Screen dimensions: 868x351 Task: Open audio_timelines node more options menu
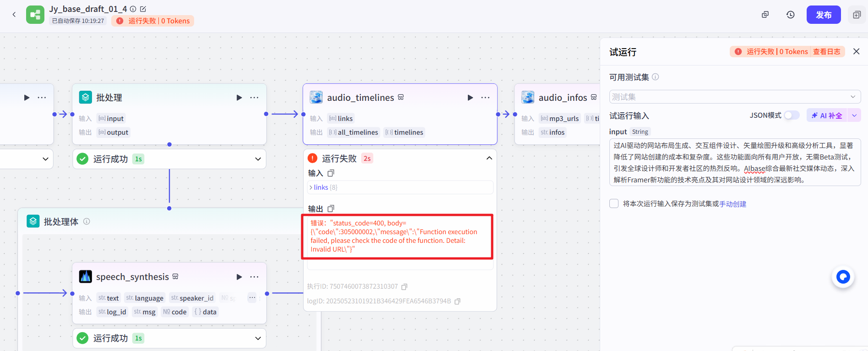pos(485,98)
